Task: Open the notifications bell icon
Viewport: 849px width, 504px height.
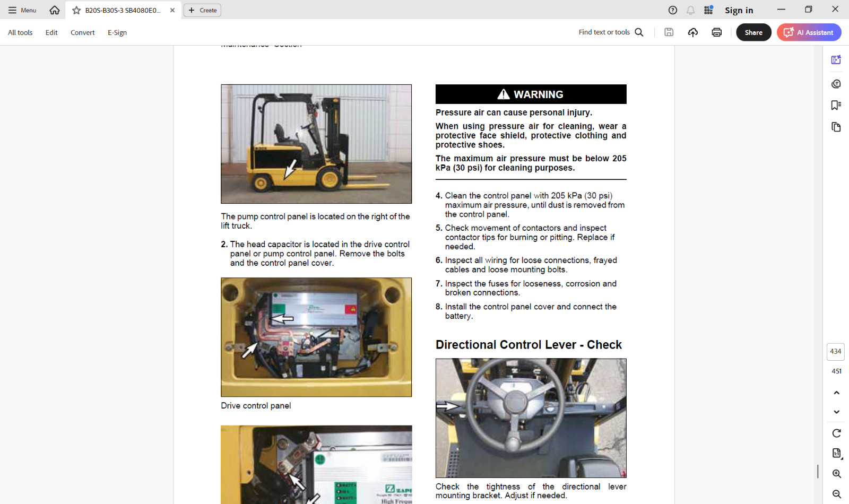Action: (690, 10)
